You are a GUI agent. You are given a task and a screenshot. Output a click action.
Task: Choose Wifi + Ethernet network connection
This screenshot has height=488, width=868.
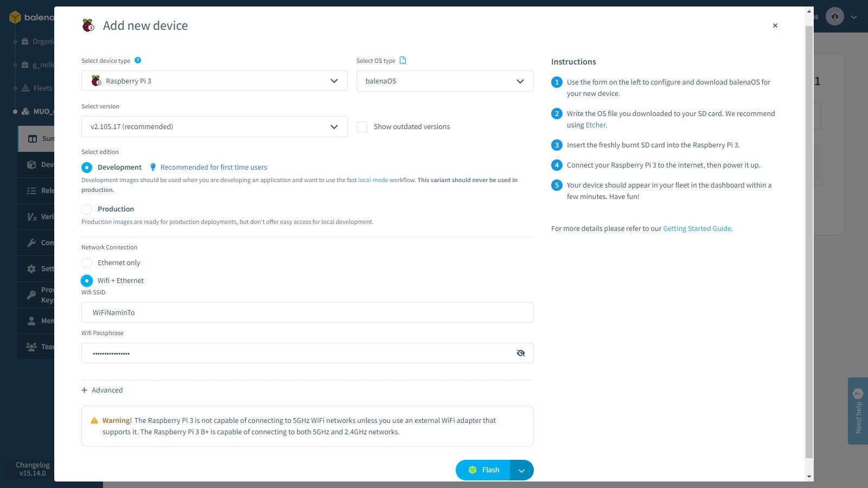coord(87,281)
